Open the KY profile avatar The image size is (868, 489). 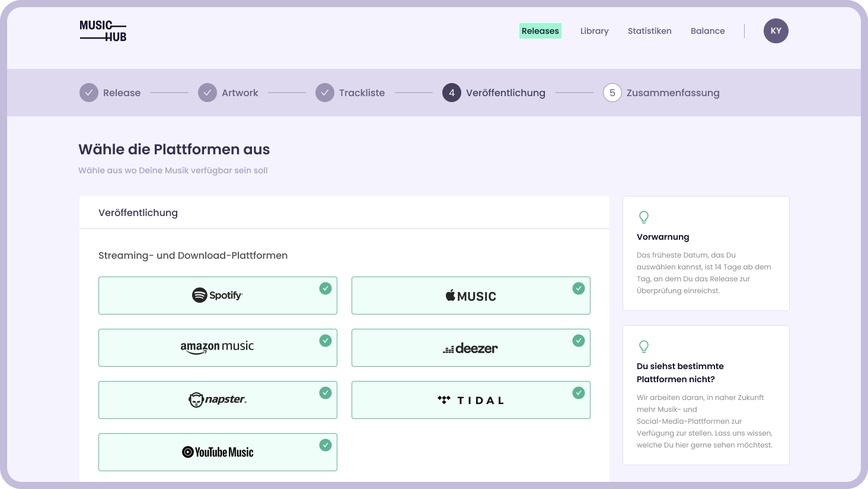coord(776,31)
